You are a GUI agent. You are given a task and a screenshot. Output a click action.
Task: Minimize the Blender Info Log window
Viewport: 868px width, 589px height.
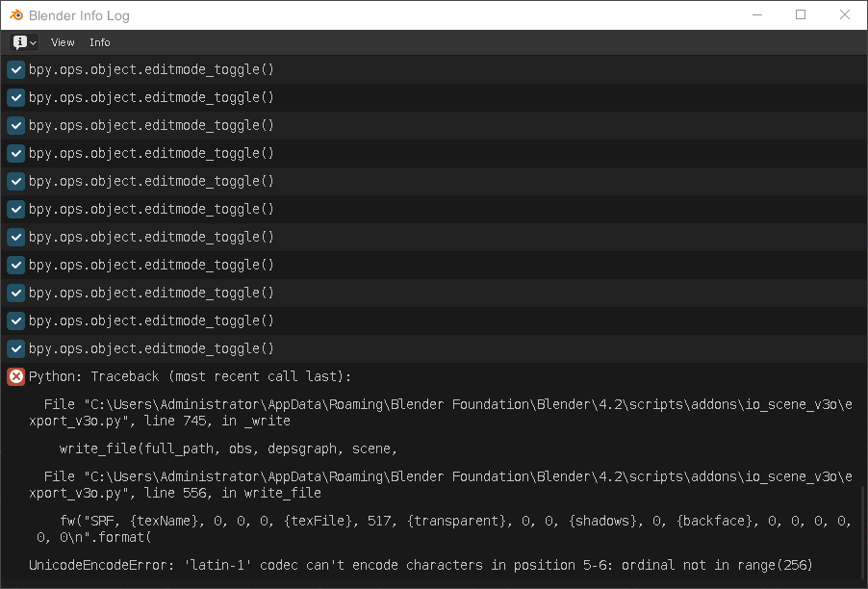(x=756, y=15)
